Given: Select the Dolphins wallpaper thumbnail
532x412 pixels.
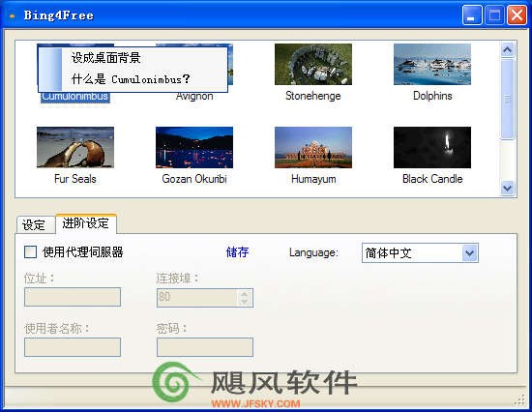Looking at the screenshot, I should coord(432,64).
